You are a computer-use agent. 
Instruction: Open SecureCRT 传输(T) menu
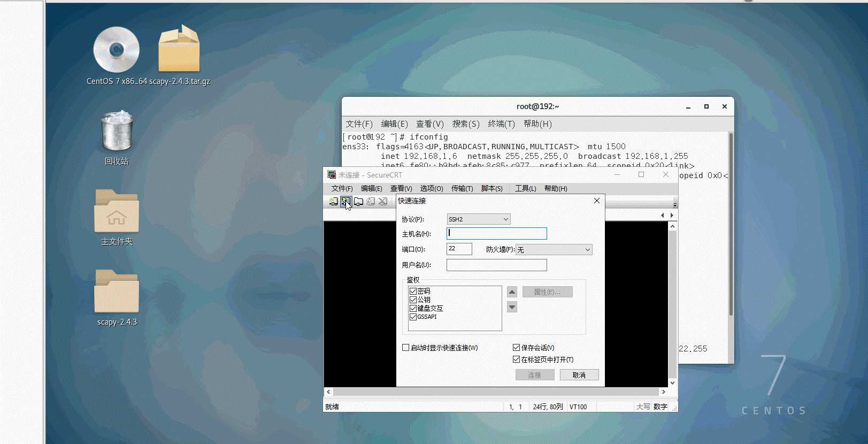pos(462,188)
